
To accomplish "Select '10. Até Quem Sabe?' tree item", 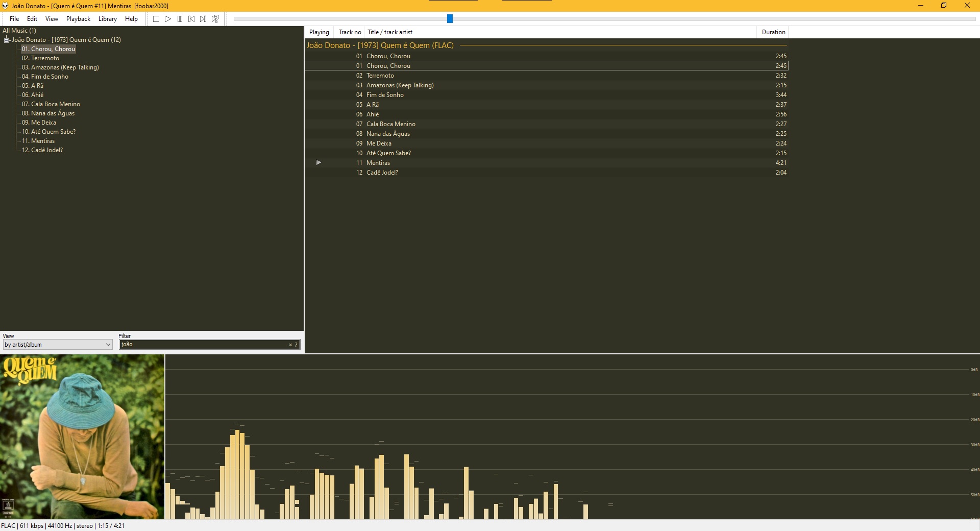I will (48, 132).
